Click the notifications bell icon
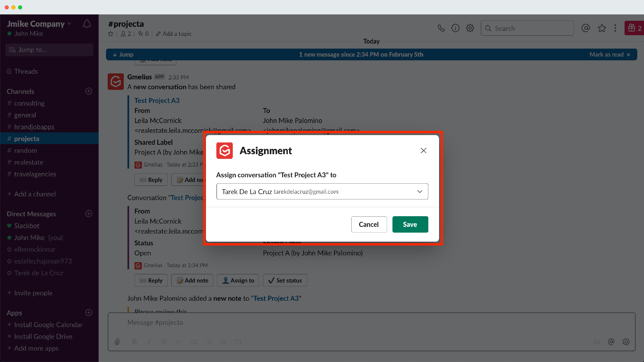 point(87,24)
